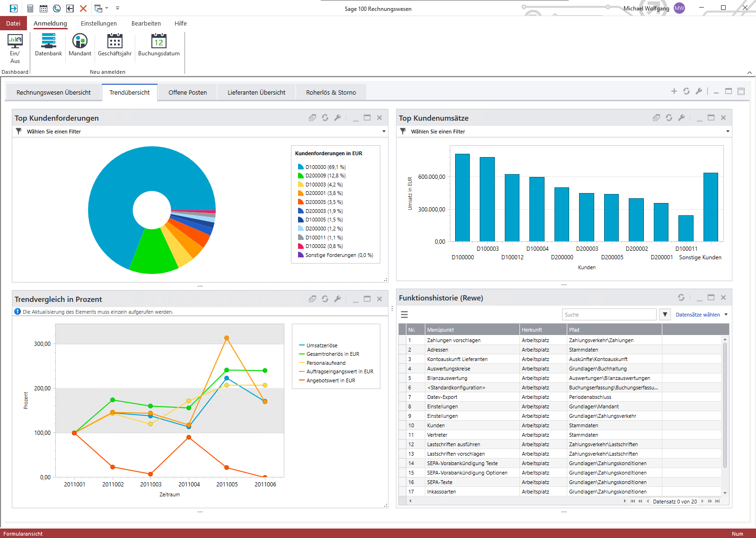756x538 pixels.
Task: Open the Einstellungen ribbon tab
Action: click(x=98, y=23)
